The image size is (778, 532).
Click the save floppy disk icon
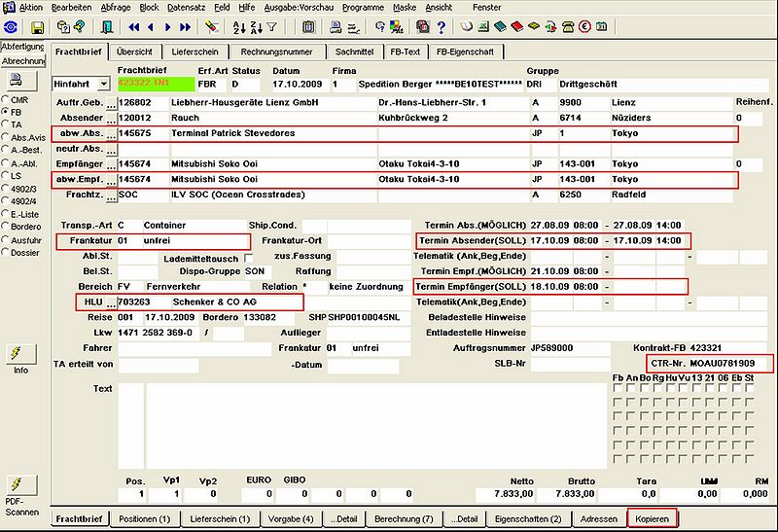point(37,28)
